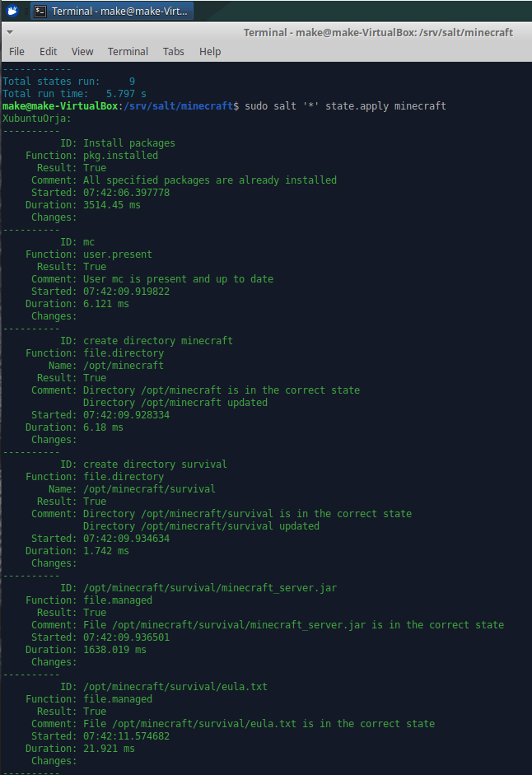Image resolution: width=532 pixels, height=775 pixels.
Task: Click the 'Install packages' state ID text
Action: (x=129, y=143)
